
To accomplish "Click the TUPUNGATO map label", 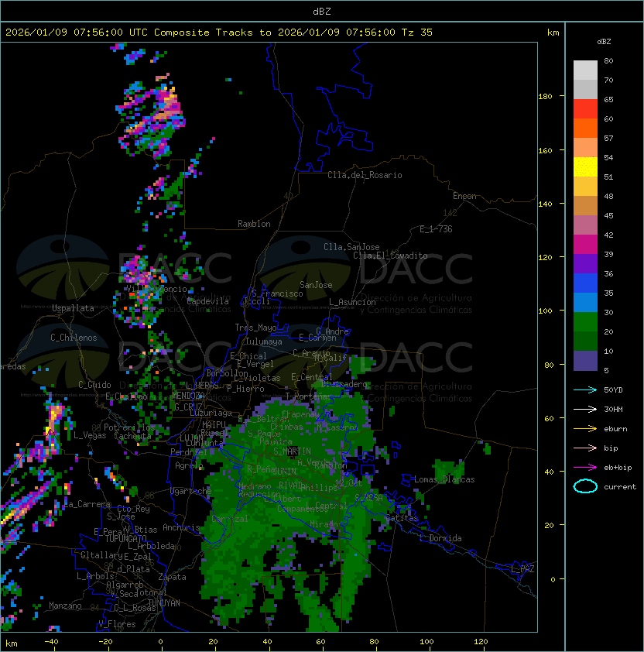I will 125,539.
